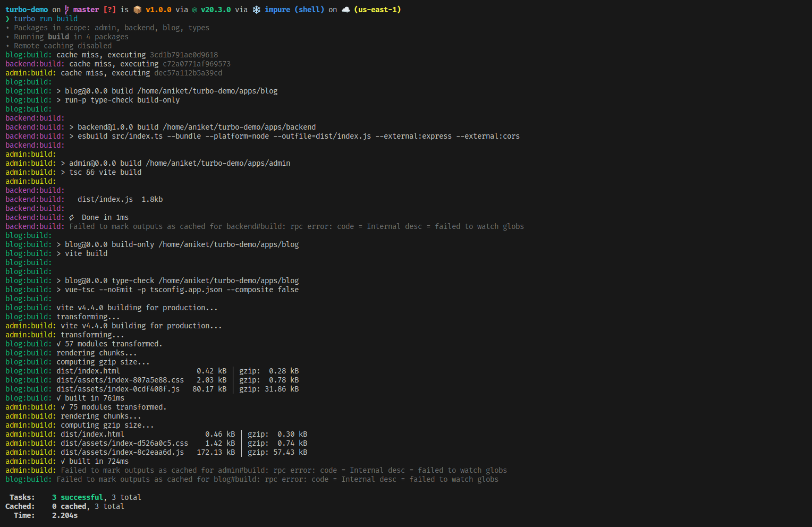The height and width of the screenshot is (527, 812).
Task: Click the green 3 successful text
Action: point(78,497)
